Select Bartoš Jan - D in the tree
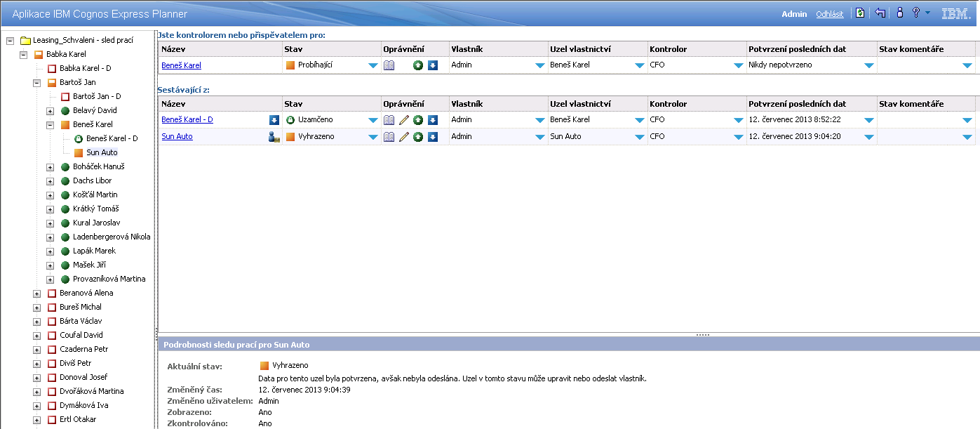 (x=97, y=96)
